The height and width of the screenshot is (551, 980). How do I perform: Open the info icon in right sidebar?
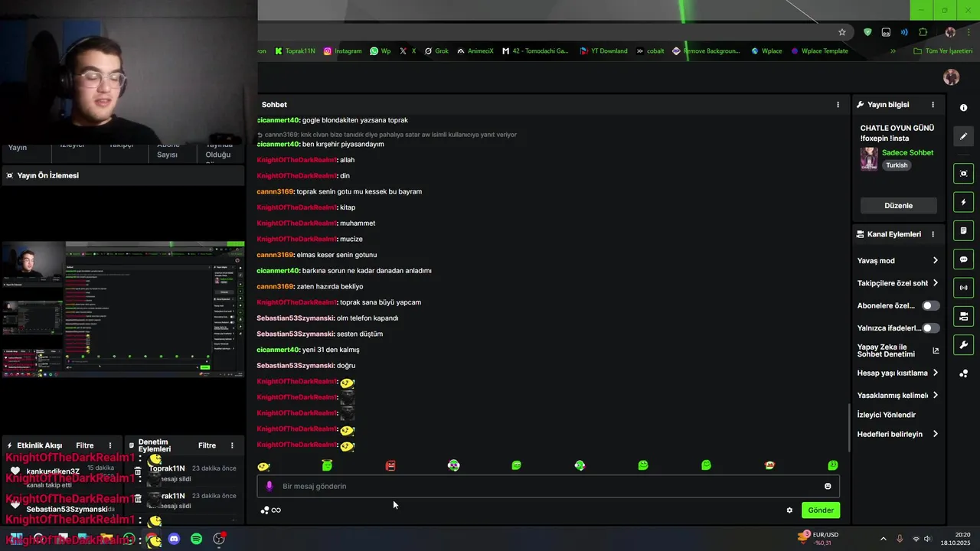(x=963, y=108)
